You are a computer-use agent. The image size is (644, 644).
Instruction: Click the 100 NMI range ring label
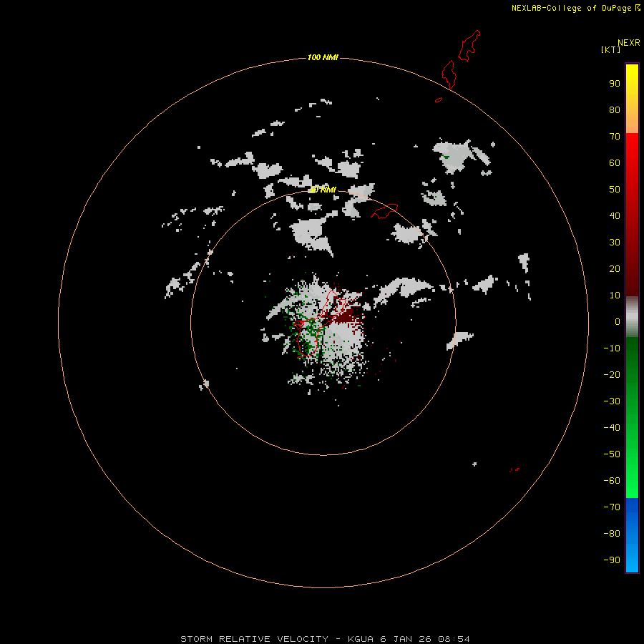323,57
